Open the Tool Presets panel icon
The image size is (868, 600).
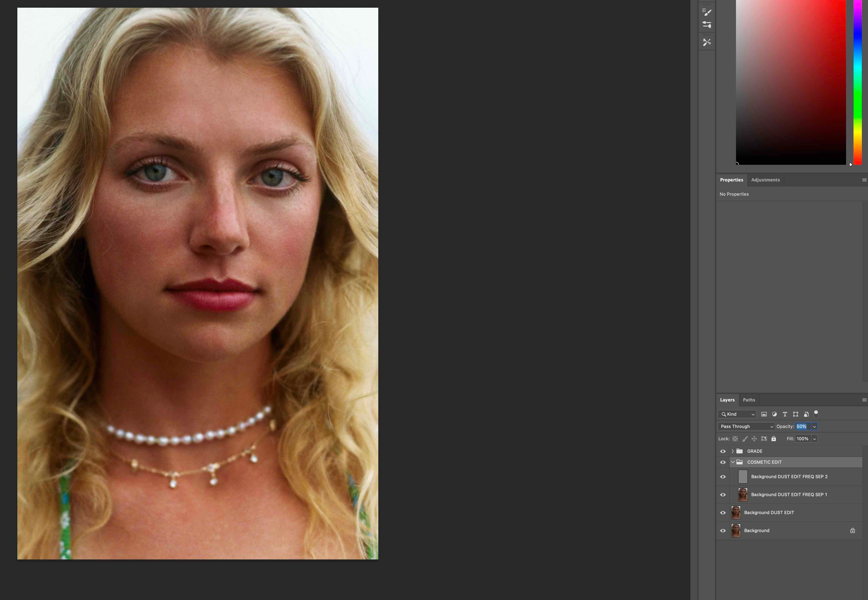[x=707, y=42]
